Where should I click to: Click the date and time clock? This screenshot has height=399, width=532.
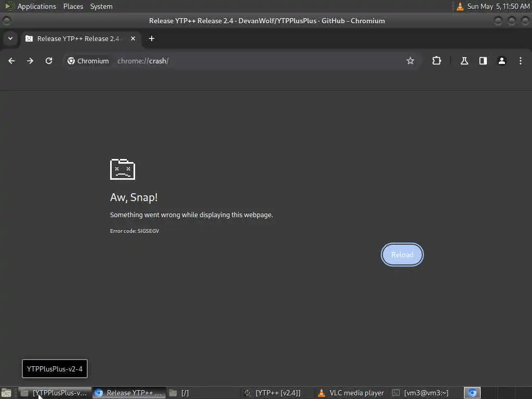point(498,6)
